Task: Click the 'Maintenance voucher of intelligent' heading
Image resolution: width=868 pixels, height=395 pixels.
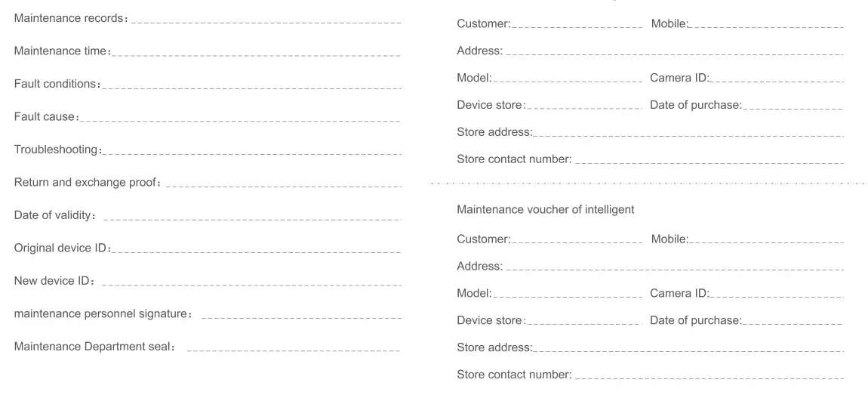Action: 545,209
